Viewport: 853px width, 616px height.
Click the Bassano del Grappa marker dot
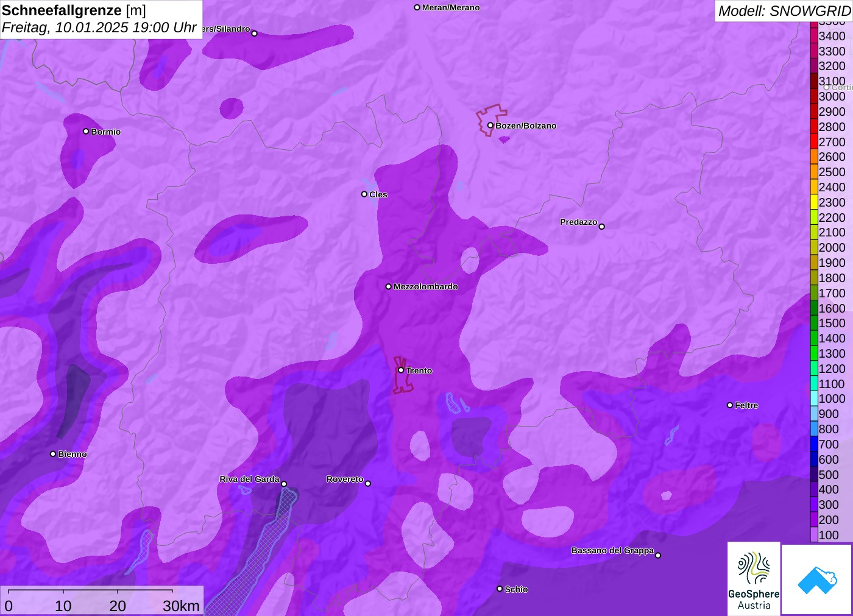coord(657,555)
